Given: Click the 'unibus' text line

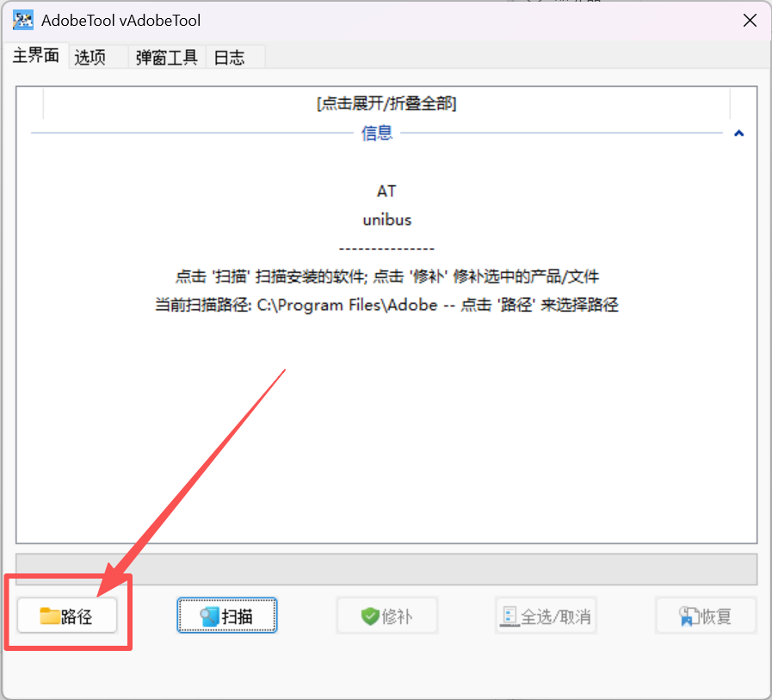Looking at the screenshot, I should click(387, 220).
